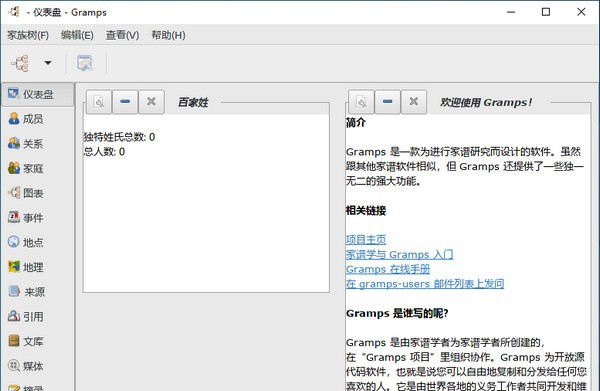600x391 pixels.
Task: Go to 引用 view in sidebar
Action: coord(26,316)
